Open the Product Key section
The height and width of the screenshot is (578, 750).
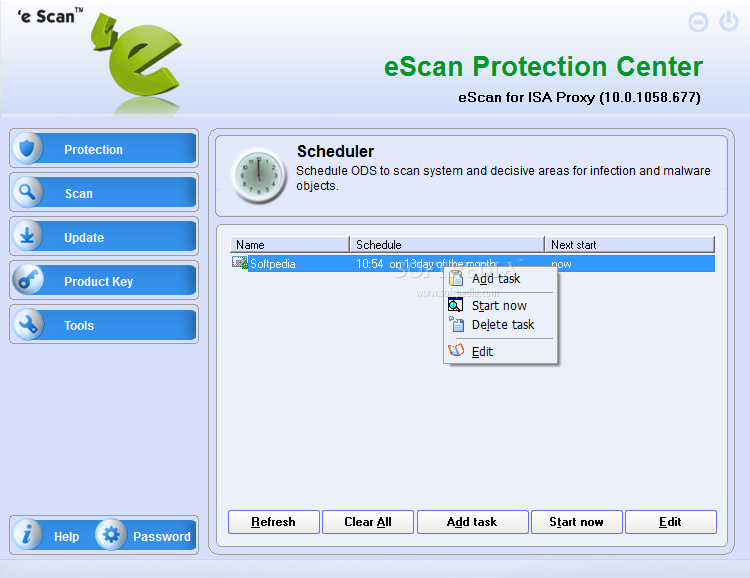(x=104, y=280)
